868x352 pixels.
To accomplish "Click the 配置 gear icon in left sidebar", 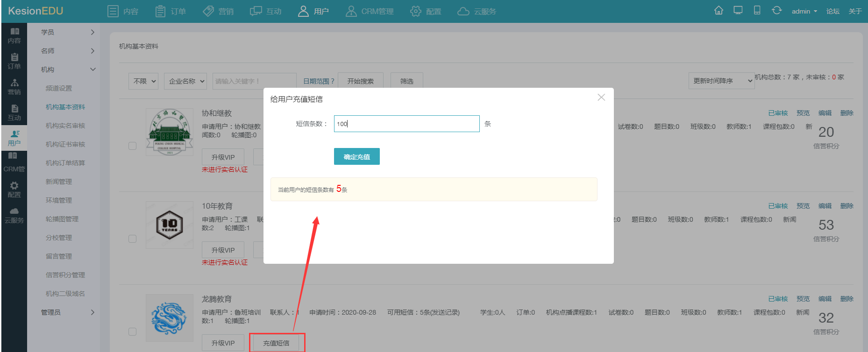I will click(x=14, y=190).
